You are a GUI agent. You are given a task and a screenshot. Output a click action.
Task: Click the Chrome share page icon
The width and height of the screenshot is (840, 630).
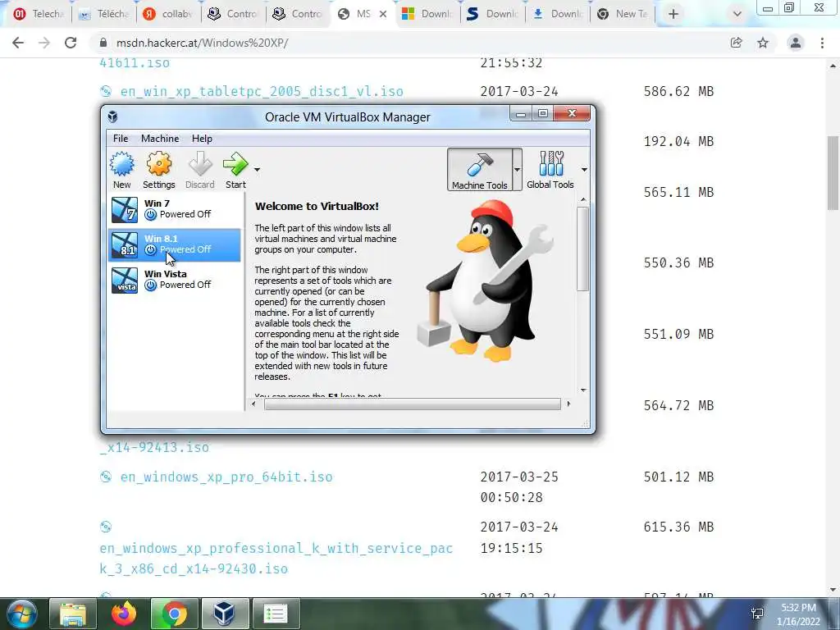click(736, 43)
